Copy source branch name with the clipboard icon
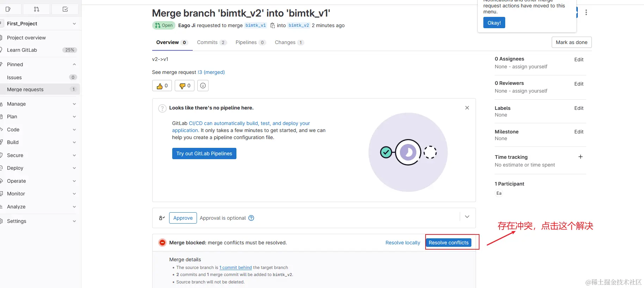644x288 pixels. pyautogui.click(x=272, y=25)
